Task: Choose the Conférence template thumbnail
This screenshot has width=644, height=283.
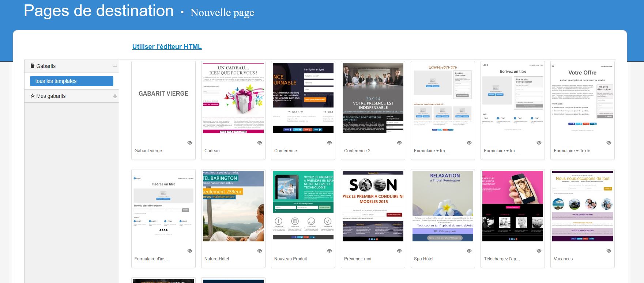Action: 303,98
